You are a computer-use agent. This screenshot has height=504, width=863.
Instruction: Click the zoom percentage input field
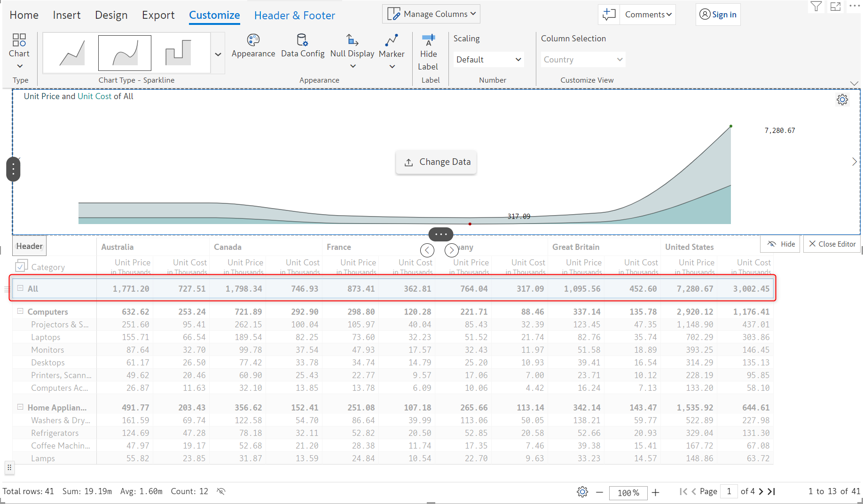click(x=628, y=492)
